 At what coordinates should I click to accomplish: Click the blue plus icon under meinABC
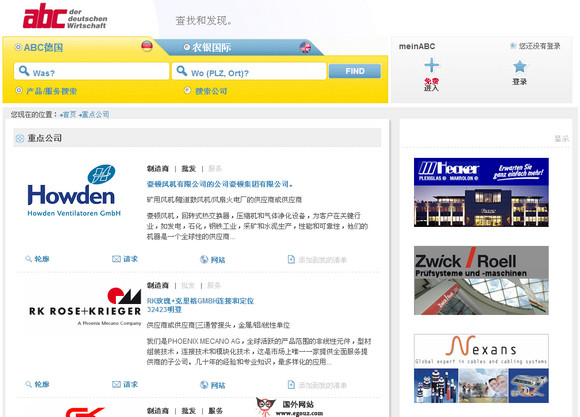[x=431, y=65]
